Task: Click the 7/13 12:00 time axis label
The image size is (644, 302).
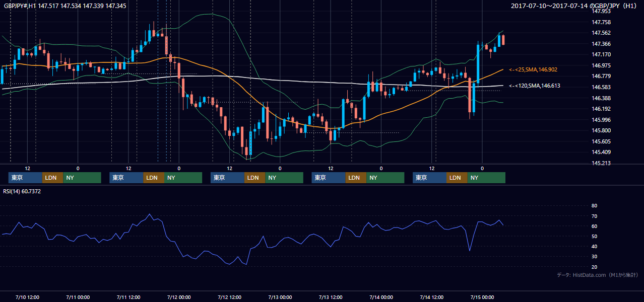Action: (x=331, y=297)
